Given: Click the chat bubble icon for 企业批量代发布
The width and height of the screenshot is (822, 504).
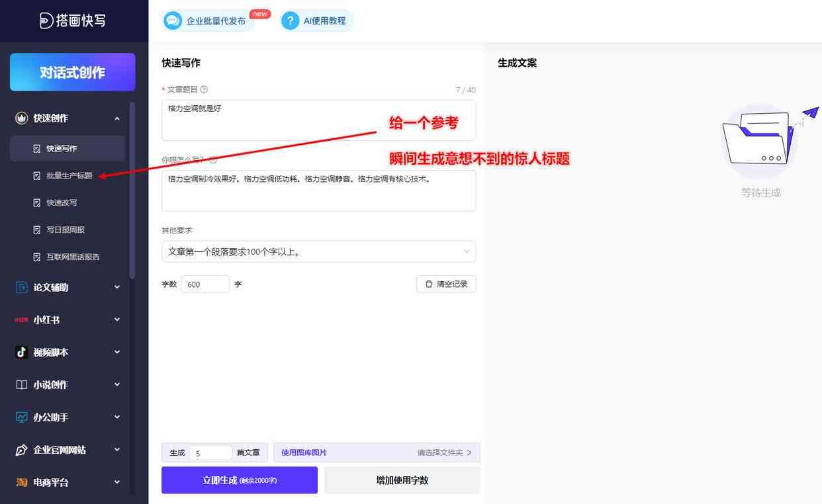Looking at the screenshot, I should click(x=173, y=21).
